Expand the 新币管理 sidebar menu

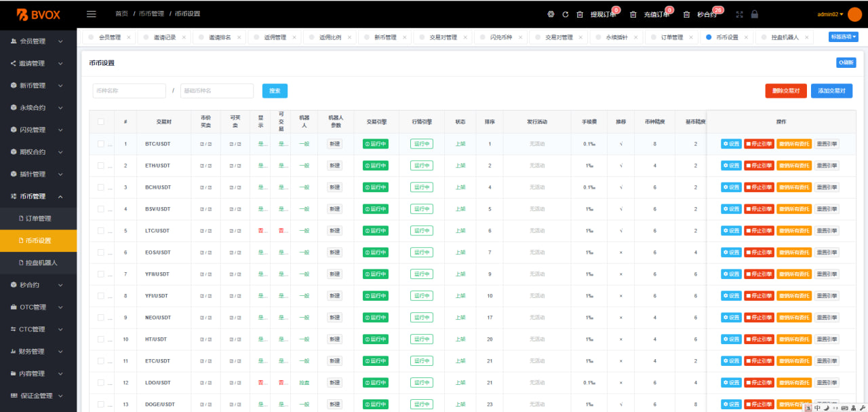tap(39, 86)
